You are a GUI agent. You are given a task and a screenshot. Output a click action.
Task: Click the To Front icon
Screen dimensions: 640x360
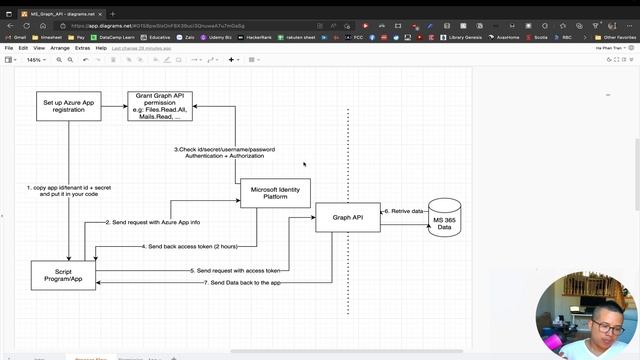(129, 60)
